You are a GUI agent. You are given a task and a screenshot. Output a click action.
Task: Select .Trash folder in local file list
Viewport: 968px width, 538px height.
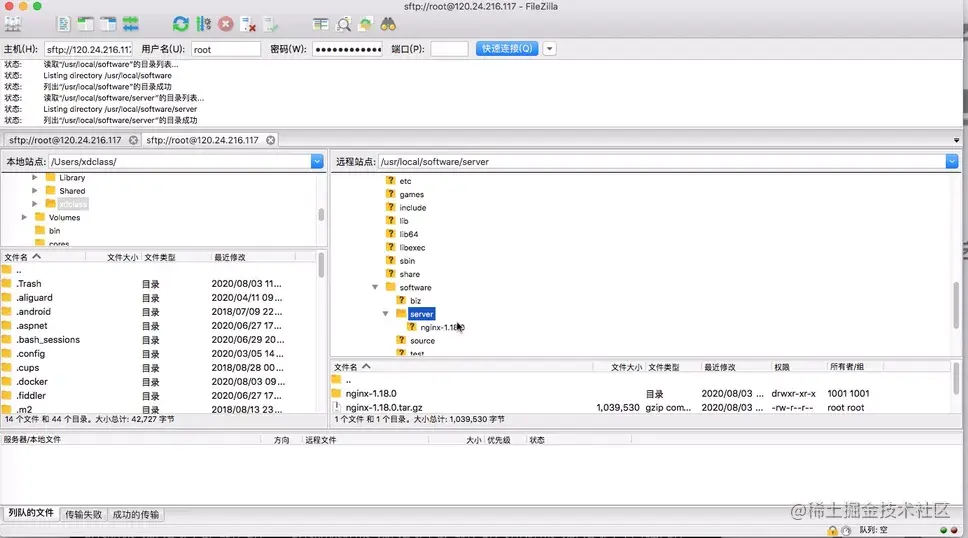coord(29,284)
